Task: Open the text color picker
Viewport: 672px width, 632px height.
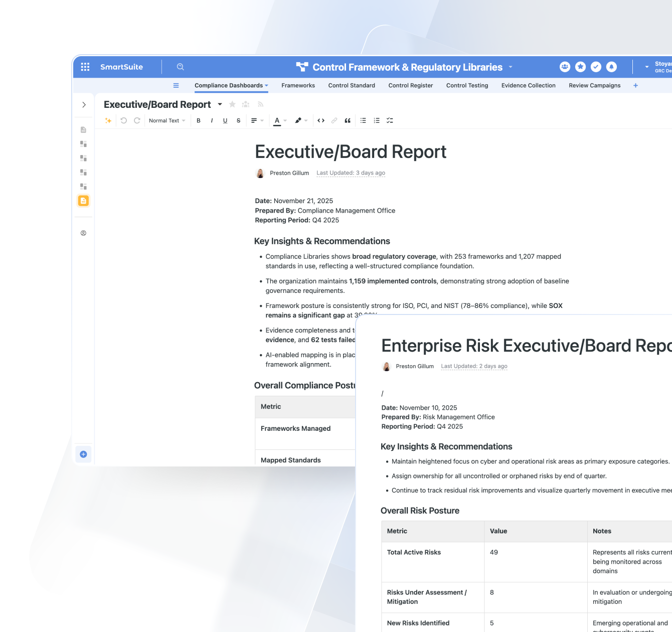Action: point(280,120)
